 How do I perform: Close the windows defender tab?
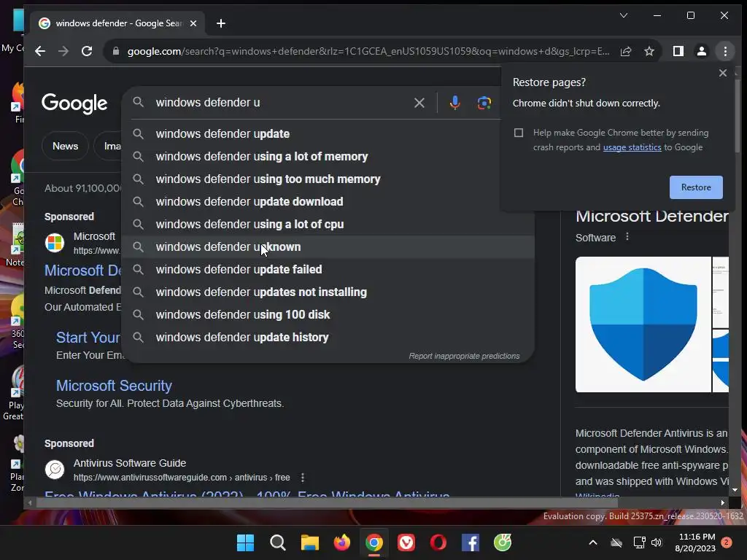coord(193,23)
